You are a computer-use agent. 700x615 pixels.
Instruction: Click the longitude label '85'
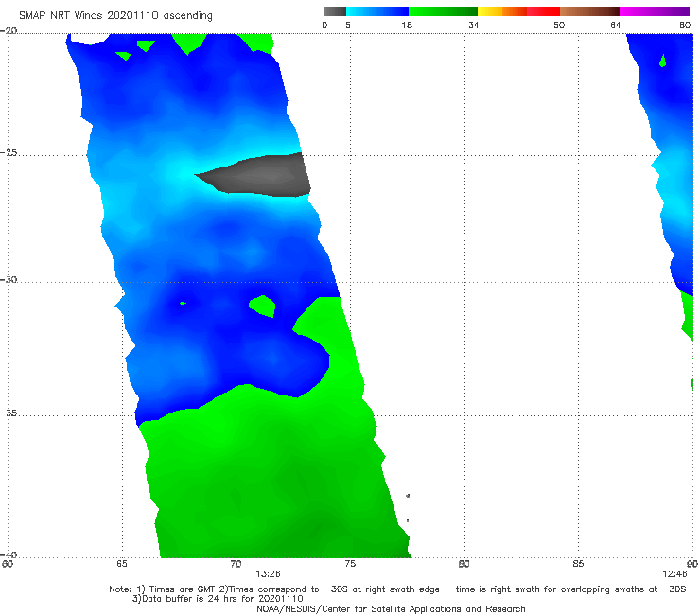tap(578, 564)
